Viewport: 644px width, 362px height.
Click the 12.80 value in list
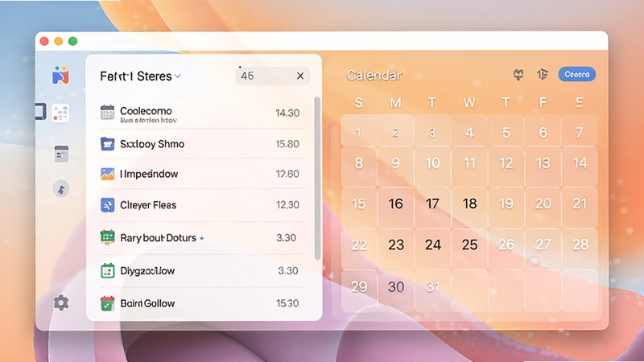287,174
